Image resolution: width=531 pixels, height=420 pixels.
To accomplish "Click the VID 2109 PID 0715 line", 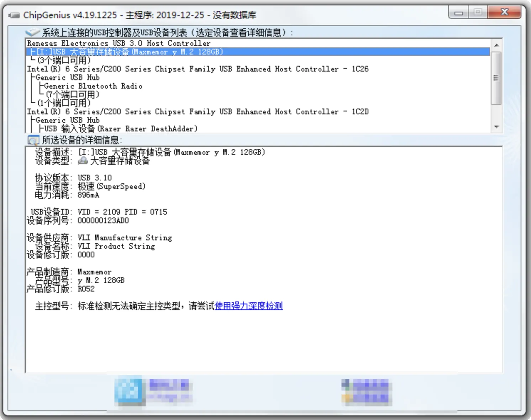I will 122,212.
